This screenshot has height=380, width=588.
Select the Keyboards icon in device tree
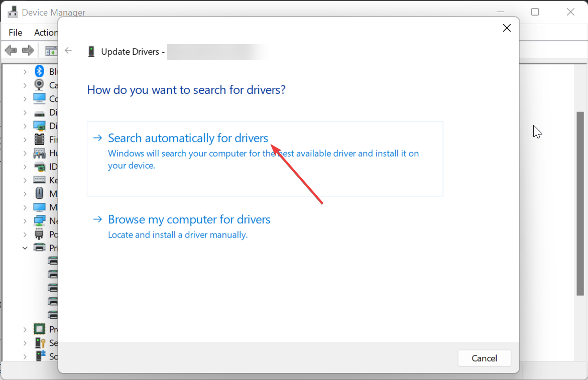(x=39, y=180)
